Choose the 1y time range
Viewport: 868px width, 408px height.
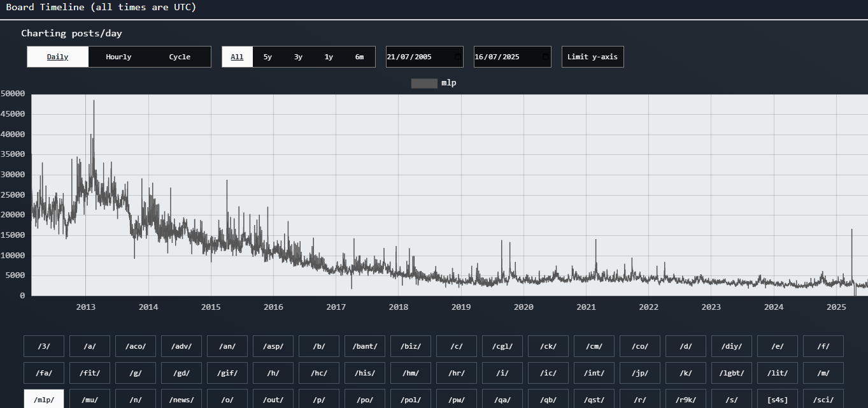tap(329, 57)
